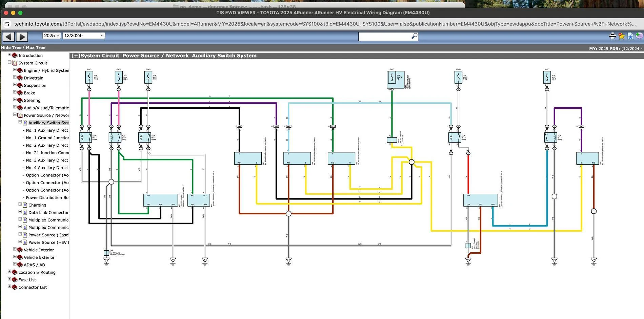
Task: Open the 12/2024- production date dropdown
Action: tap(83, 36)
